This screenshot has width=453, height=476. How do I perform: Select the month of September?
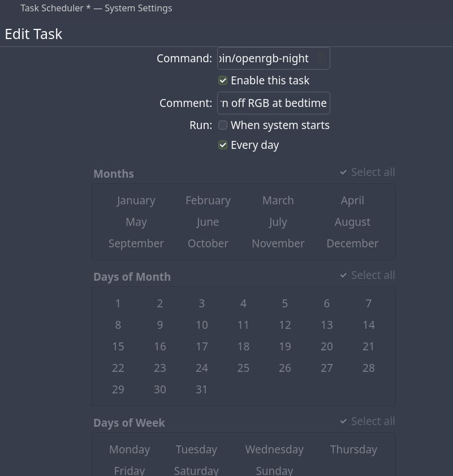(136, 243)
